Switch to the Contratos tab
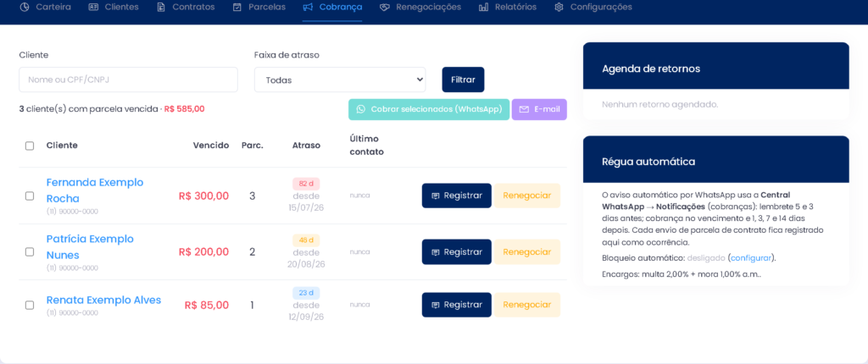Image resolution: width=868 pixels, height=364 pixels. [186, 7]
